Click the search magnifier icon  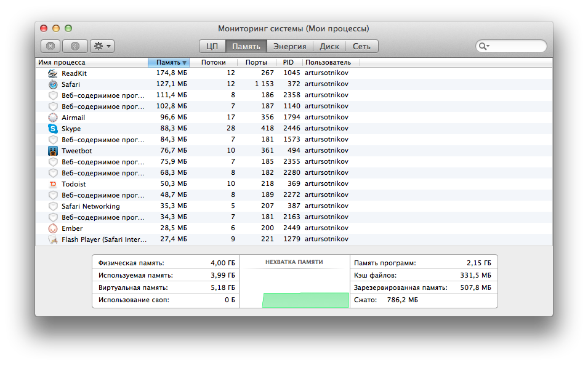point(484,46)
